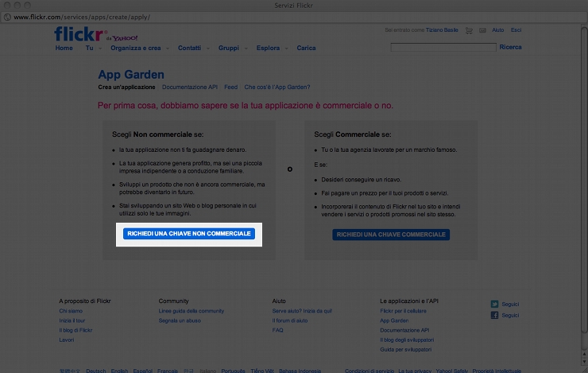The width and height of the screenshot is (588, 373).
Task: Expand the Contatti dropdown arrow
Action: pos(208,49)
